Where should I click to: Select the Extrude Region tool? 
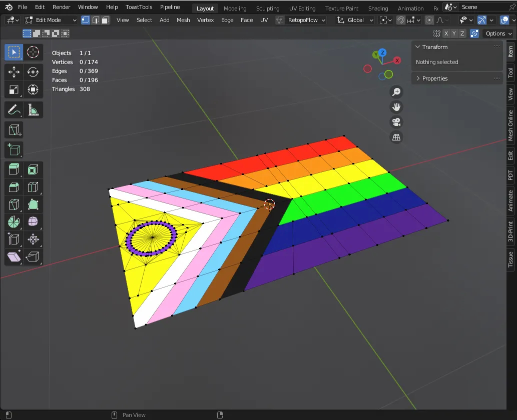(x=14, y=169)
